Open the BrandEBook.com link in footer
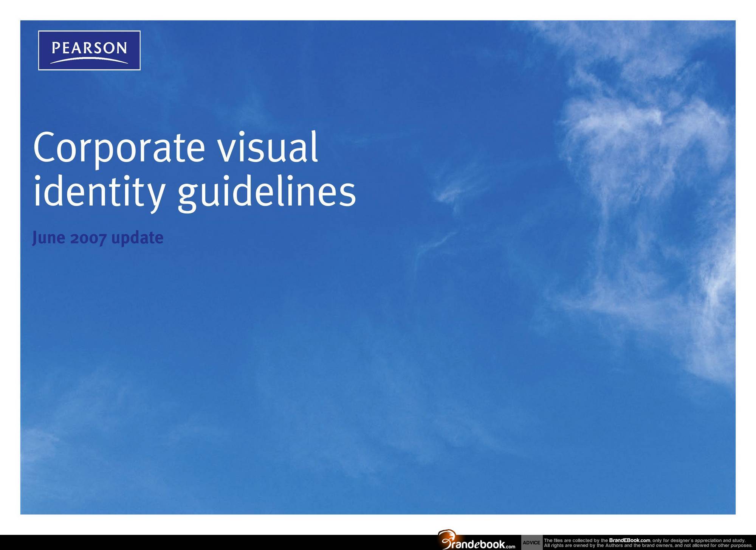The width and height of the screenshot is (756, 550). (x=629, y=541)
